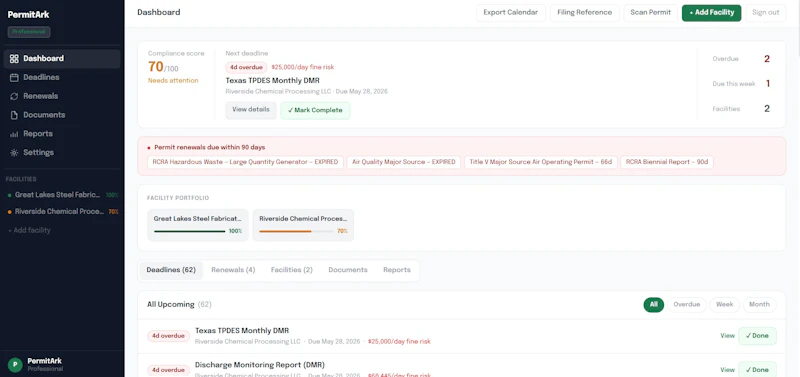
Task: Switch to the Renewals (4) tab
Action: (233, 270)
